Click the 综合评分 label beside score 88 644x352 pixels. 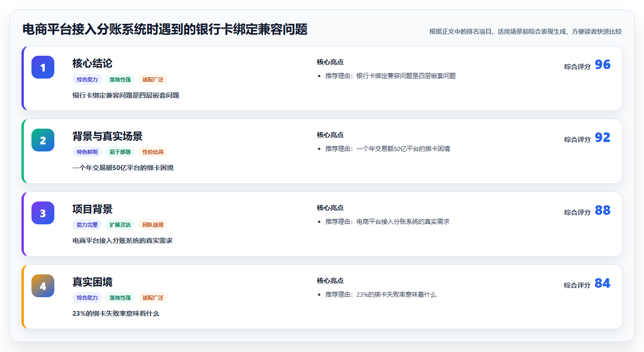577,212
